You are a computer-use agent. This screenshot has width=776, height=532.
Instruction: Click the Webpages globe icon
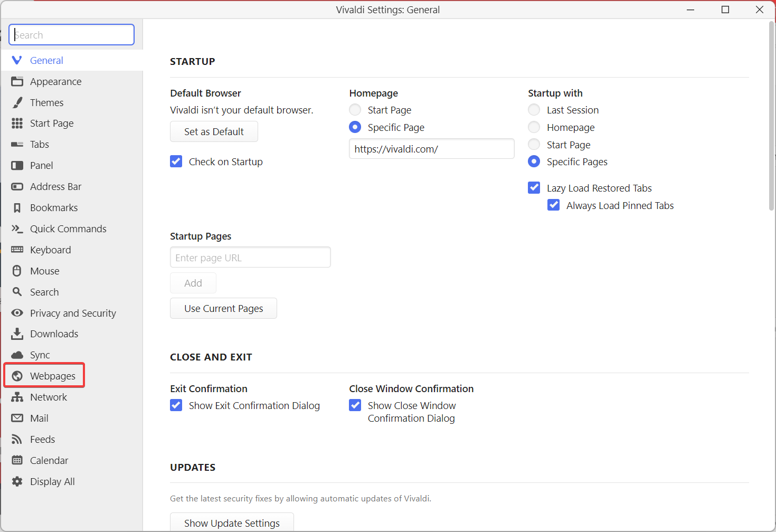tap(17, 376)
